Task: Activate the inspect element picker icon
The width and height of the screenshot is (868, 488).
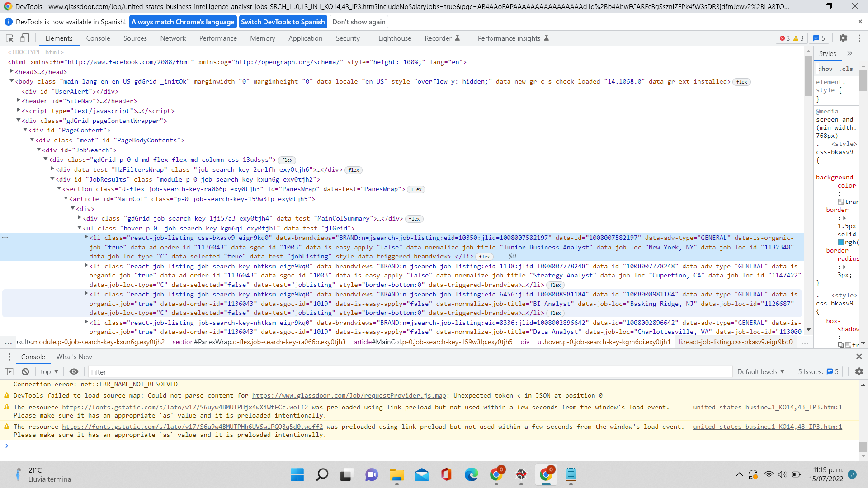Action: click(9, 38)
